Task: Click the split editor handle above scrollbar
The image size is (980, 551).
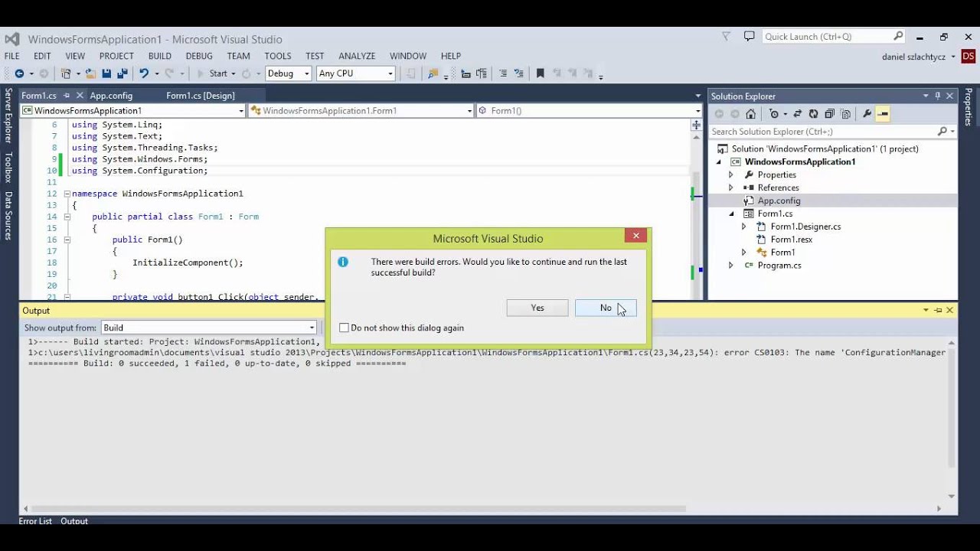Action: pyautogui.click(x=697, y=125)
